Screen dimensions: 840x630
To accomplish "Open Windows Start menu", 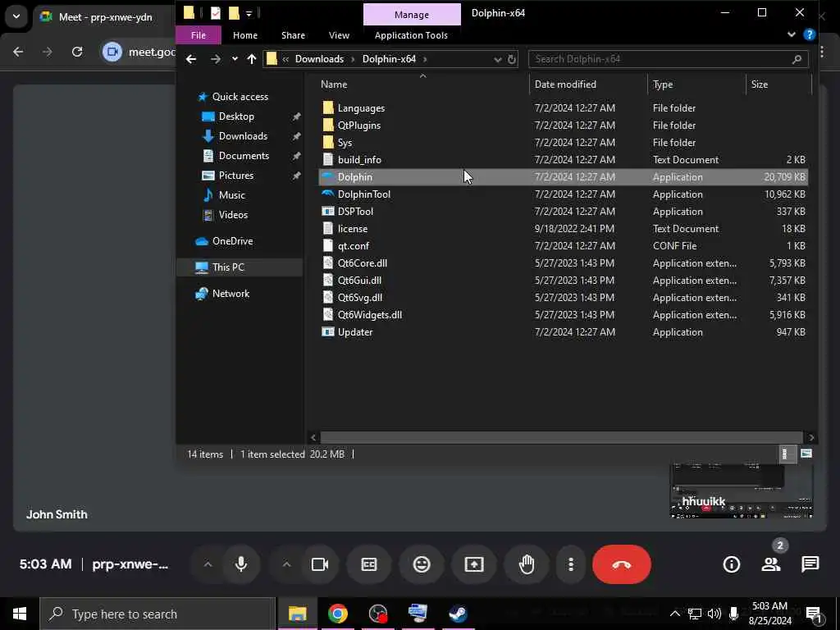I will pos(20,614).
